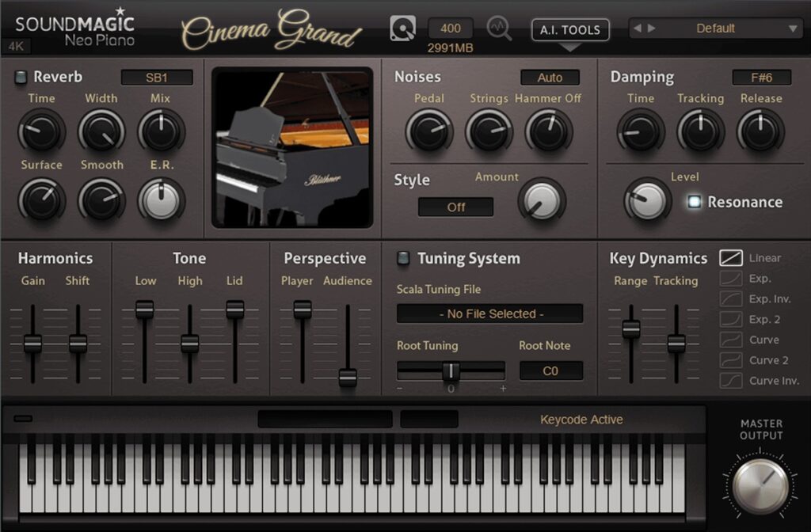Enable the Reverb section toggle

pyautogui.click(x=20, y=76)
